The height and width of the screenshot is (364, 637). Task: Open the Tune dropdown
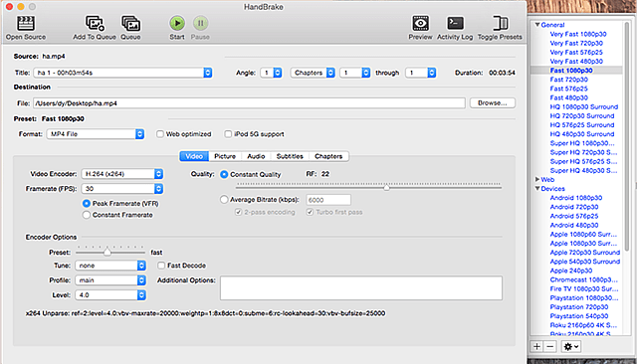110,266
